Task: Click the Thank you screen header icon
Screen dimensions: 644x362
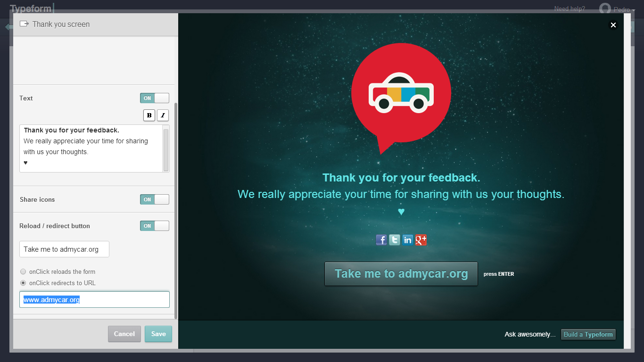Action: [24, 24]
